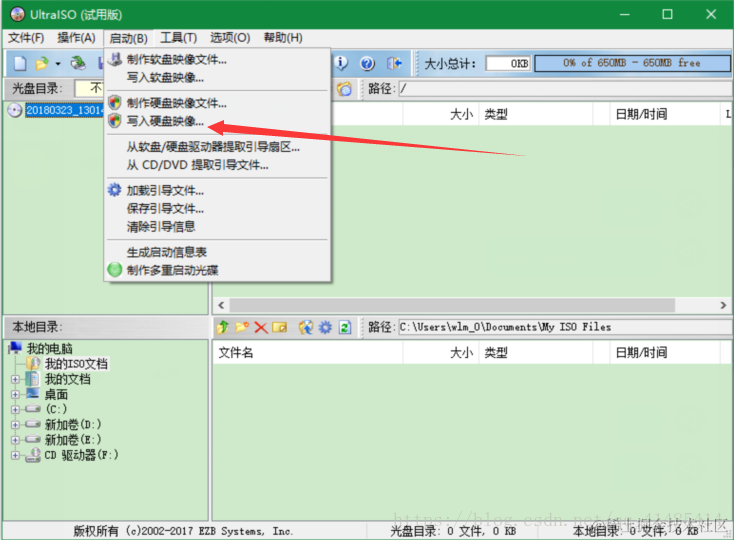The height and width of the screenshot is (540, 734).
Task: Click the info (i) toolbar icon
Action: [x=341, y=63]
